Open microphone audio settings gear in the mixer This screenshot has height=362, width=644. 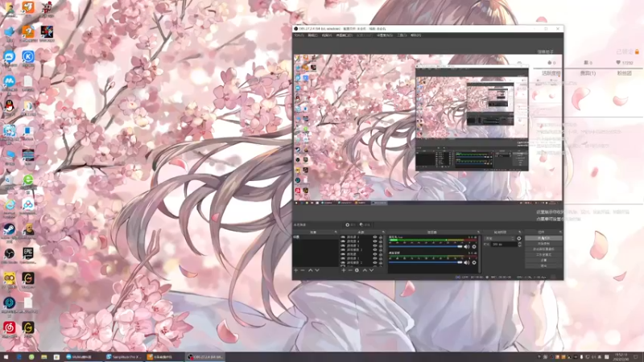tap(474, 262)
